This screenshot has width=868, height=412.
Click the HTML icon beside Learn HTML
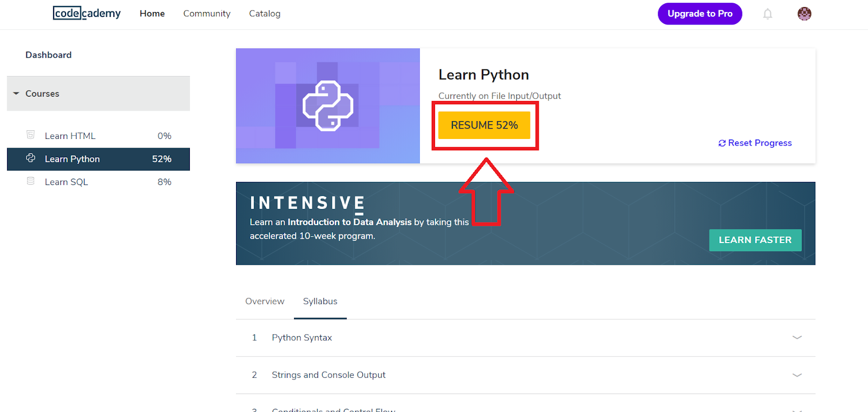coord(31,135)
